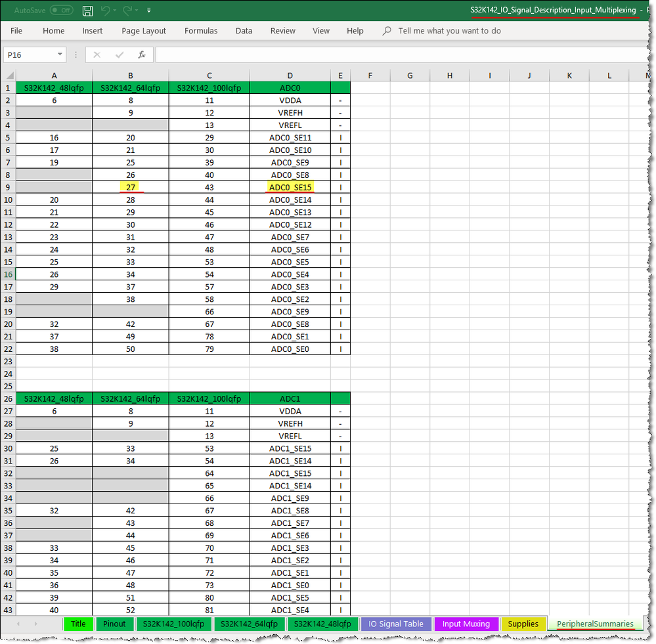
Task: Select the PeripheralSummaries sheet tab
Action: (595, 624)
